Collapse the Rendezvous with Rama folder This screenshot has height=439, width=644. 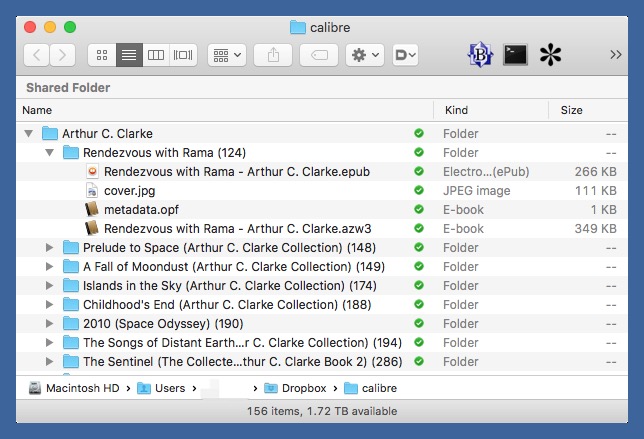point(49,153)
